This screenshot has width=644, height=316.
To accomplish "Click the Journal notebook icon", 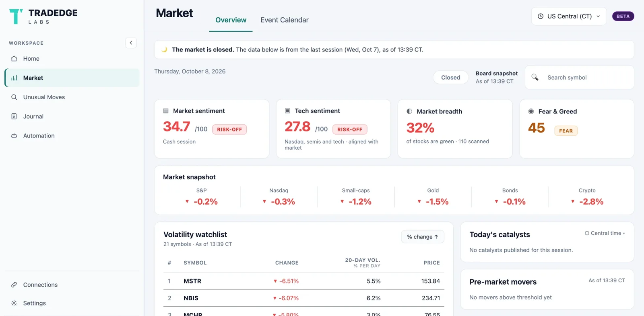I will click(x=14, y=117).
